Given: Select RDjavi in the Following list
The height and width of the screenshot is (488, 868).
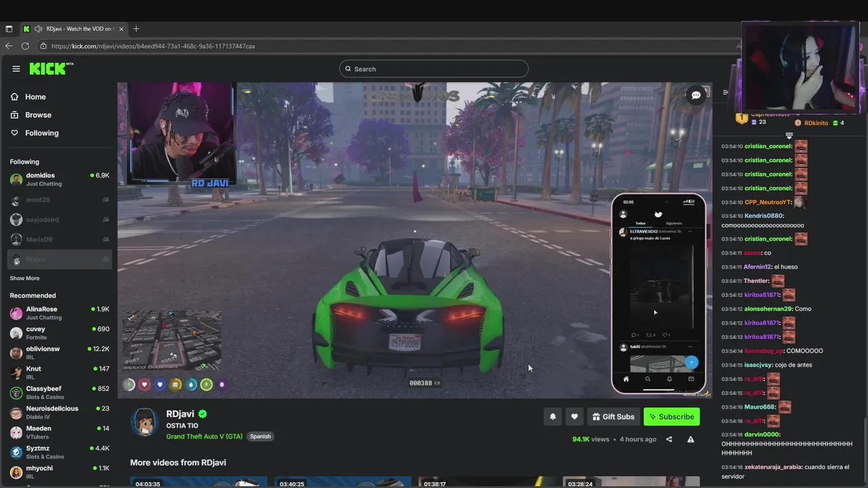Looking at the screenshot, I should click(60, 260).
